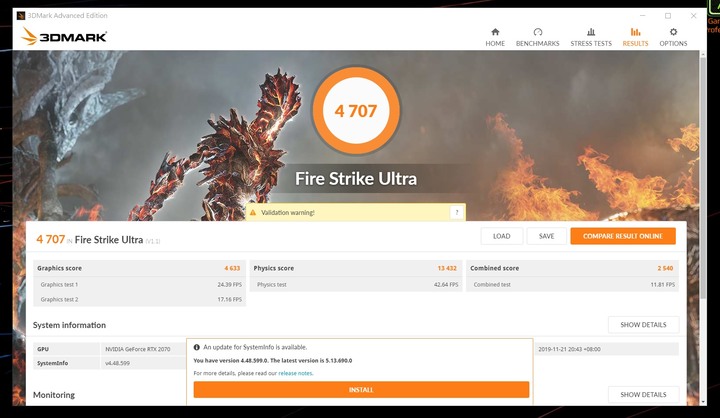The width and height of the screenshot is (720, 418).
Task: Click NVIDIA GeForce RTX 2070 GPU value
Action: (138, 349)
